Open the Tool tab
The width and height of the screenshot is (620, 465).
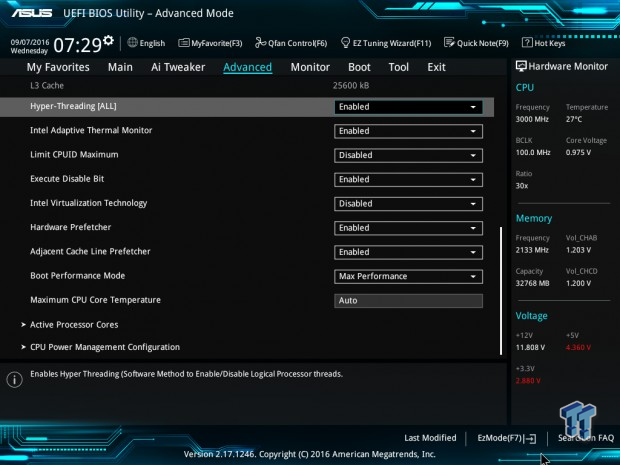coord(399,67)
